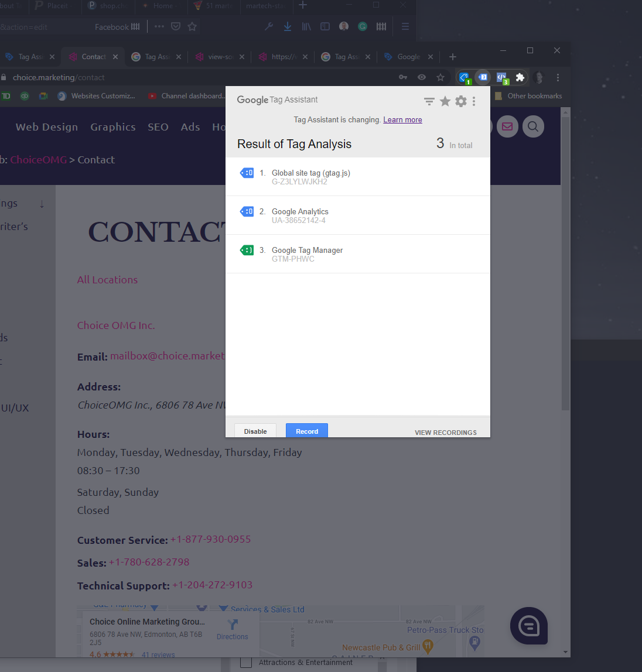This screenshot has width=642, height=672.
Task: Toggle the Firefox sidebar icon
Action: pos(325,26)
